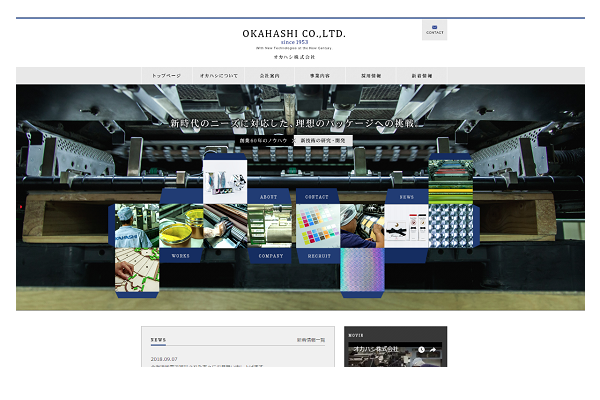Screen dimensions: 600x400
Task: Open the RECRUIT label tile
Action: pos(317,256)
